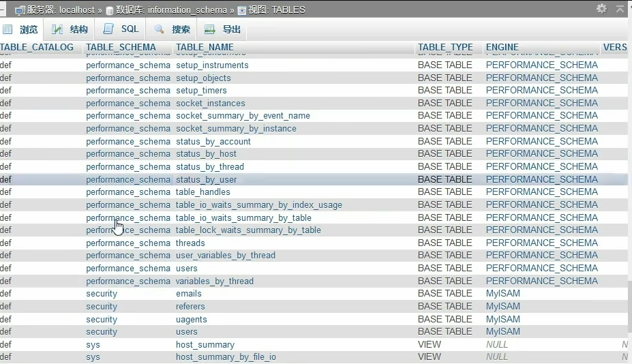Select the table_io_waits_summary_by_index_usage cell

click(259, 205)
